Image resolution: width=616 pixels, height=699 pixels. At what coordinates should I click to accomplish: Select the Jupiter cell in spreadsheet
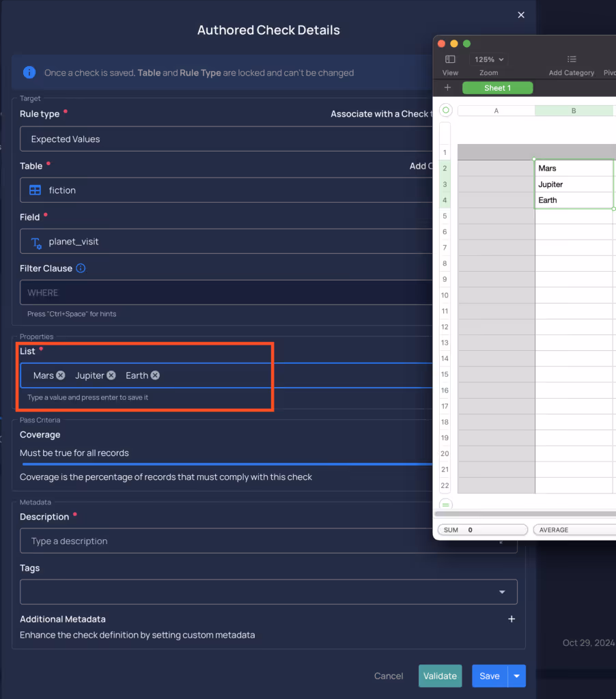click(x=574, y=184)
